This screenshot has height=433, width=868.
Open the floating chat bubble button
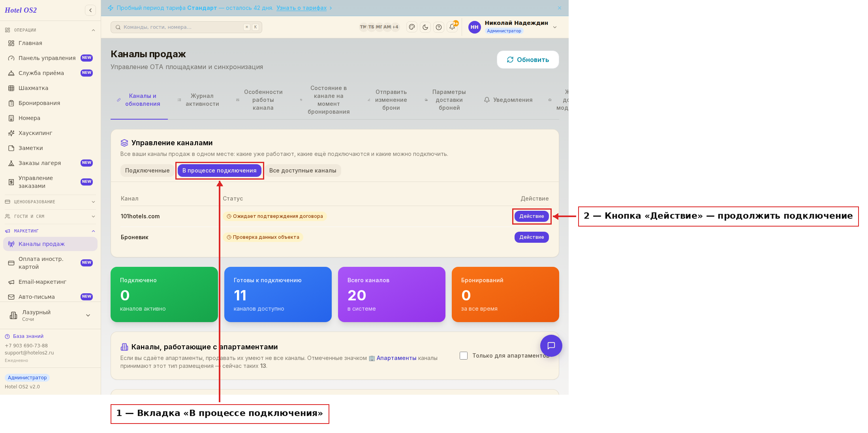(551, 346)
